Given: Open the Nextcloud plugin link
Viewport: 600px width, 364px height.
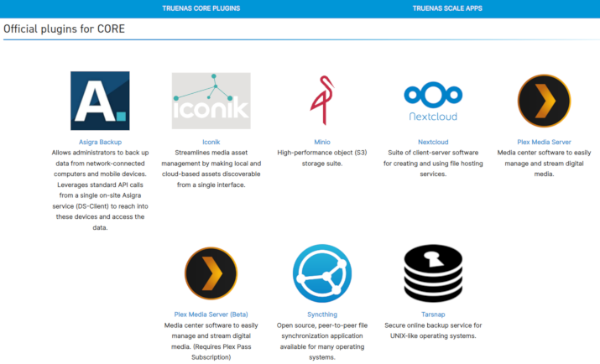Looking at the screenshot, I should pos(433,142).
